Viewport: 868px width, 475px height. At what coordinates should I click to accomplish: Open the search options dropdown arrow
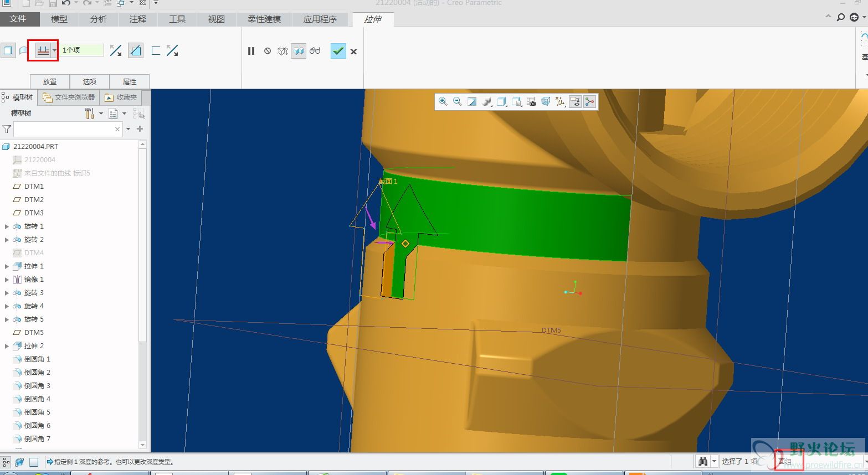pyautogui.click(x=129, y=129)
